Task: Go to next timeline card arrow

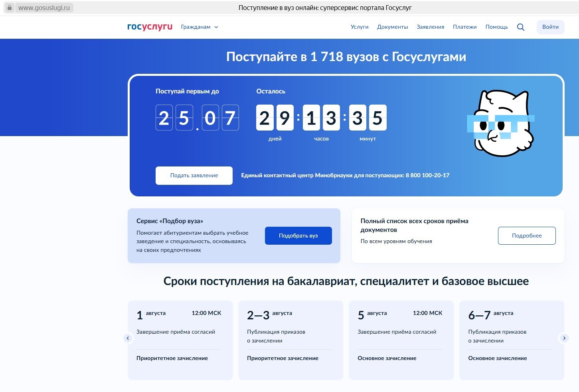Action: pos(564,338)
